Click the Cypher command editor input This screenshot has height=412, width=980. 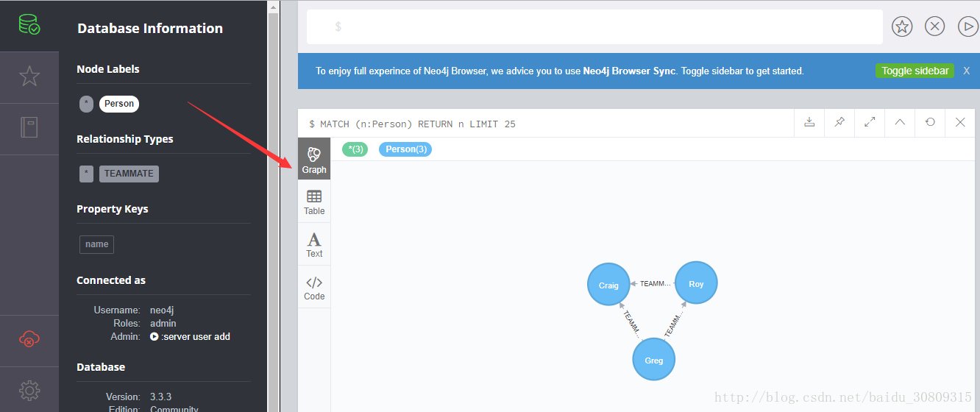click(594, 26)
